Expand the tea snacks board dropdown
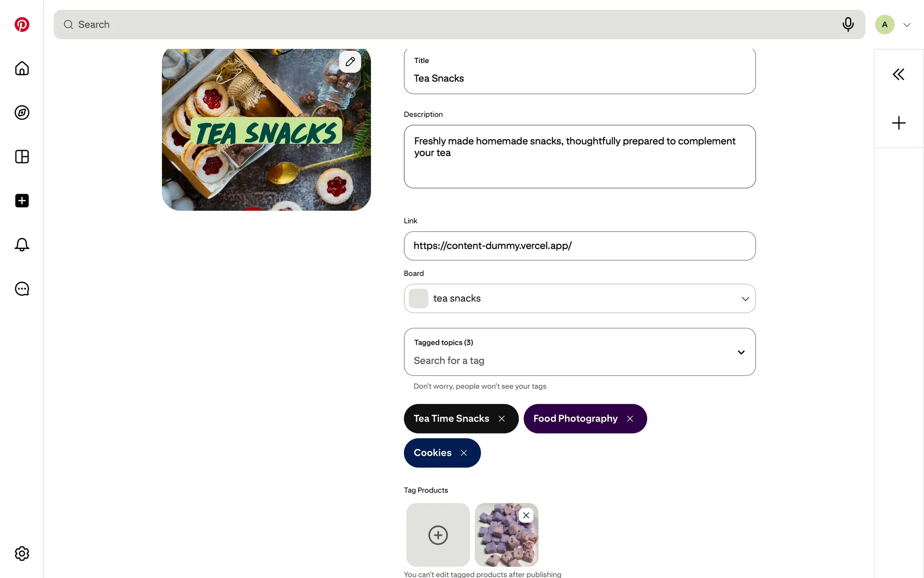This screenshot has height=578, width=924. coord(745,299)
